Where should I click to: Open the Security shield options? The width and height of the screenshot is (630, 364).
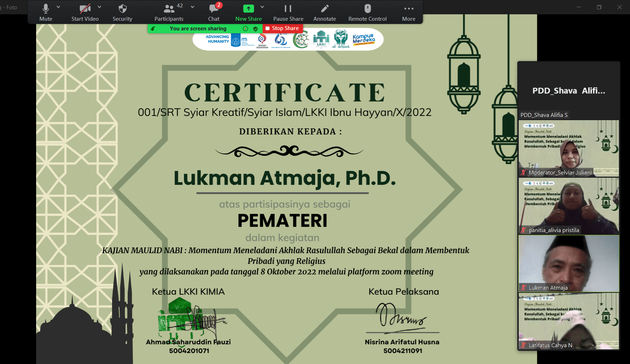pos(122,12)
